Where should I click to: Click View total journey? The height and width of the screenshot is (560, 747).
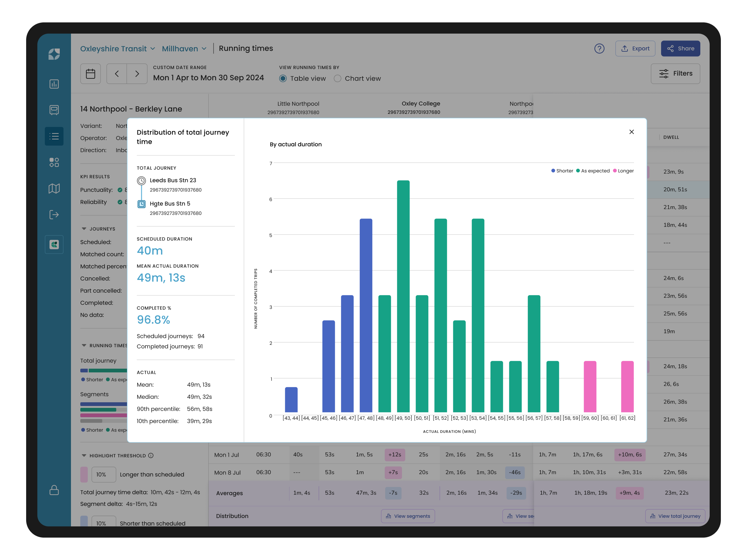[x=675, y=516]
